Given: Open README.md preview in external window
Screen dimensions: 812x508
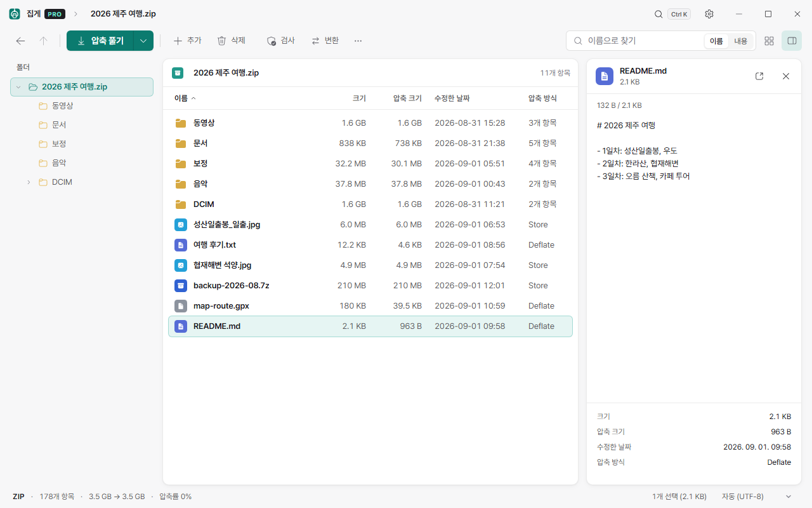Looking at the screenshot, I should [x=759, y=76].
